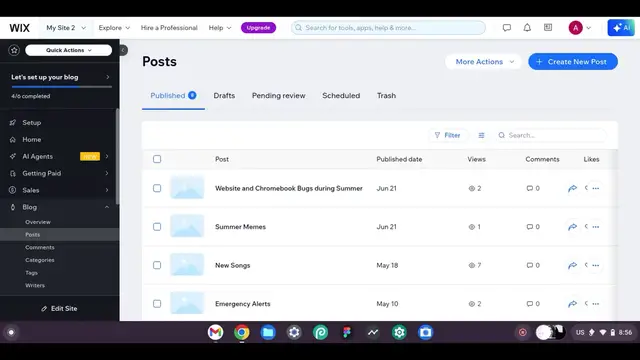Image resolution: width=640 pixels, height=360 pixels.
Task: Switch to the Drafts tab
Action: [x=224, y=96]
